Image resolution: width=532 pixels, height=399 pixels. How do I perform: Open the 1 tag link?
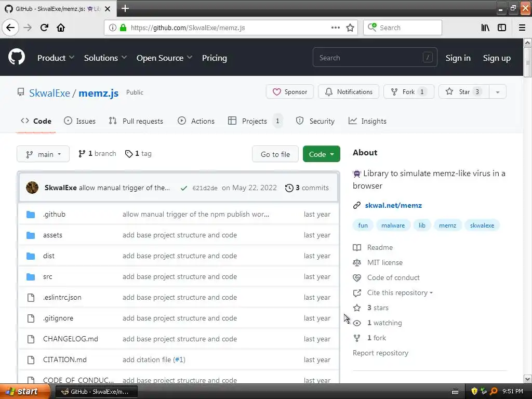point(138,154)
